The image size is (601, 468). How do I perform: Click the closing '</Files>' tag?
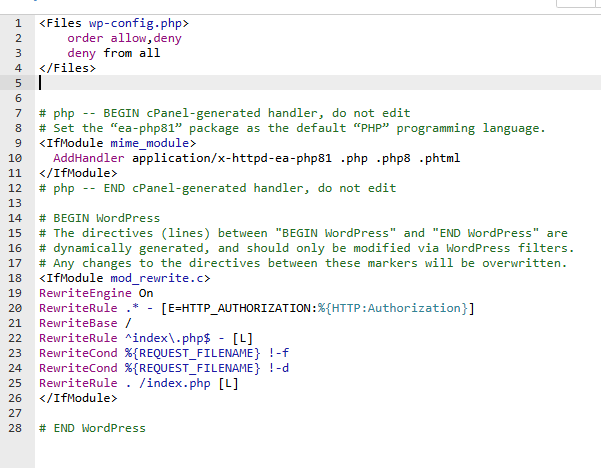point(67,68)
